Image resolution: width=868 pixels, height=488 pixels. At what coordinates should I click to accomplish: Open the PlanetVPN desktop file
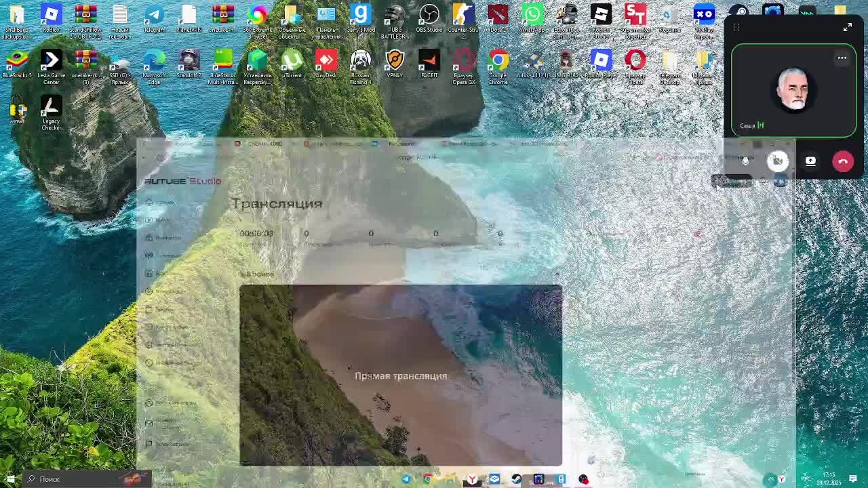(x=189, y=18)
